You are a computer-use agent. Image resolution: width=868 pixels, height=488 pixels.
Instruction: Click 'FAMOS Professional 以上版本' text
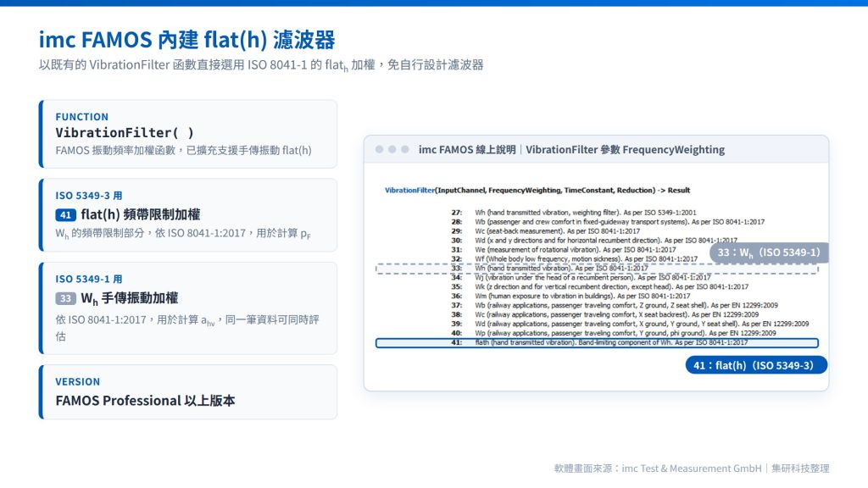click(145, 401)
